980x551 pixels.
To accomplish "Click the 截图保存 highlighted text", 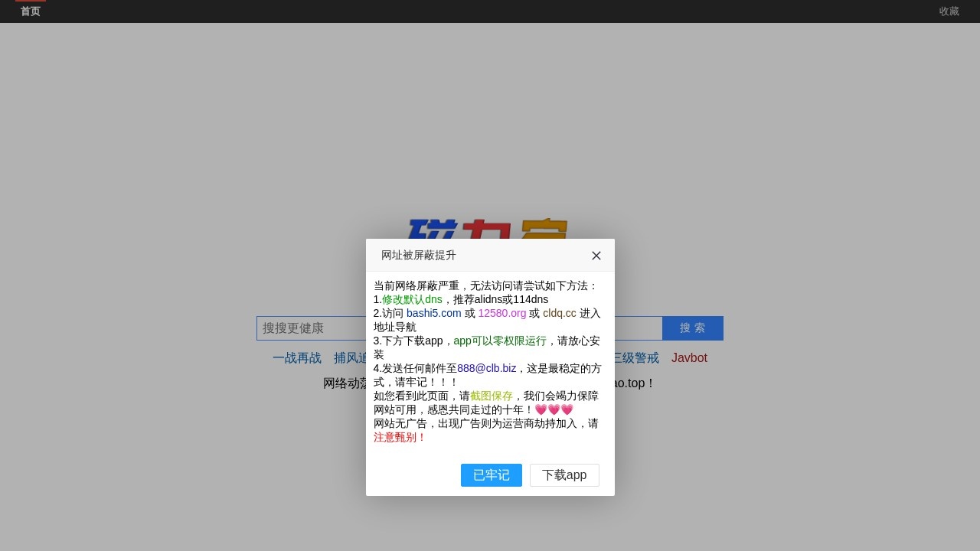I will pyautogui.click(x=492, y=396).
